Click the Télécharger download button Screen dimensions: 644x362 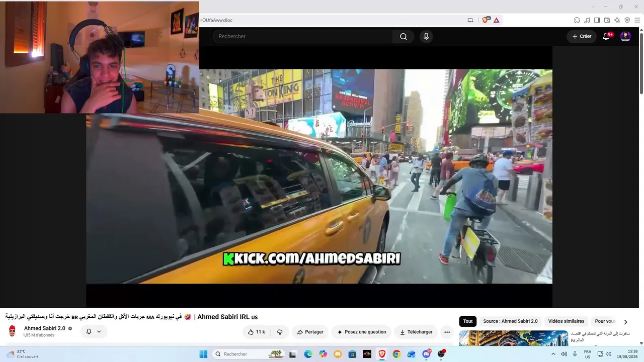tap(416, 332)
